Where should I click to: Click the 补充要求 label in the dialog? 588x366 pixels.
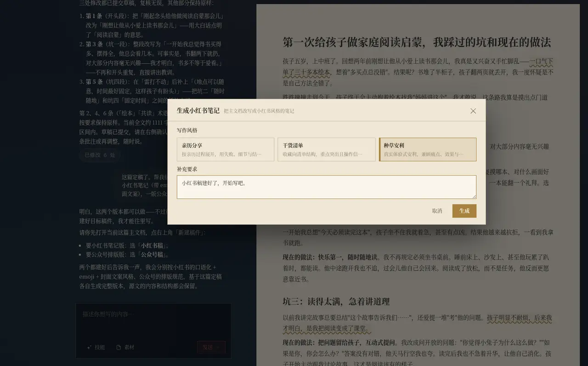[x=187, y=169]
